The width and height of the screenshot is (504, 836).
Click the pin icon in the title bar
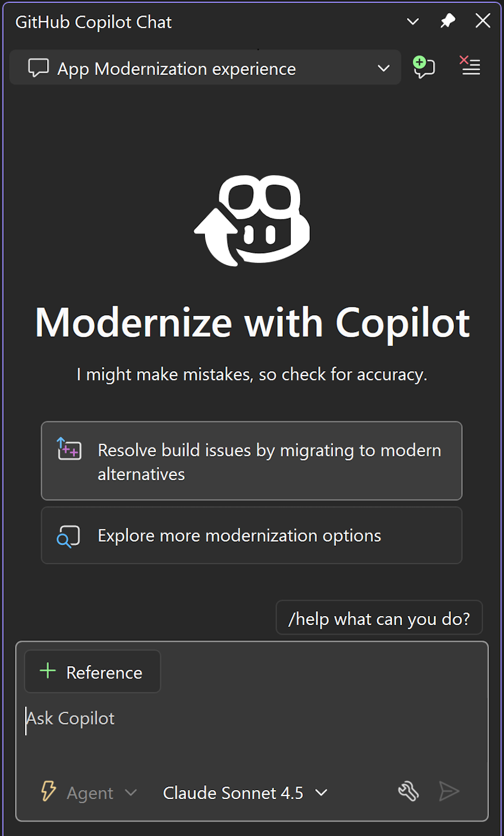447,21
